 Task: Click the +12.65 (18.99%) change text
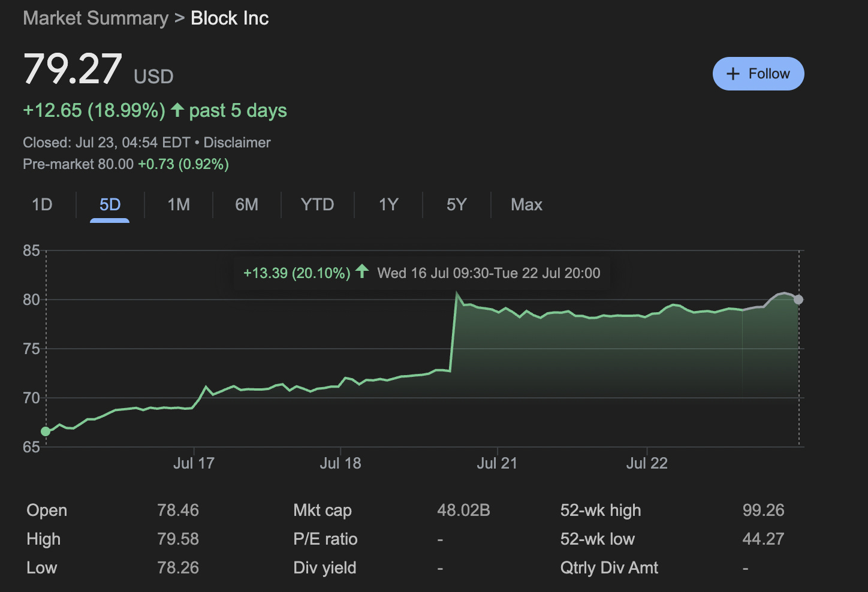94,110
